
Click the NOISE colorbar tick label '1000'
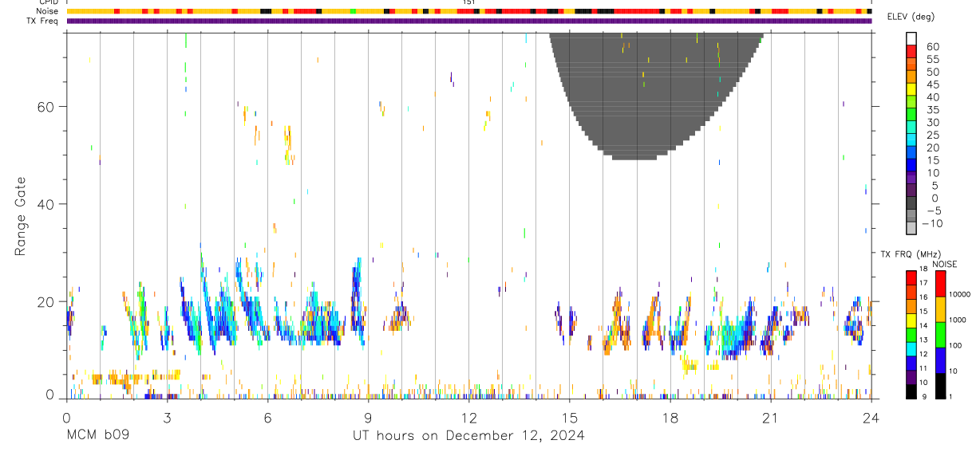pyautogui.click(x=957, y=320)
